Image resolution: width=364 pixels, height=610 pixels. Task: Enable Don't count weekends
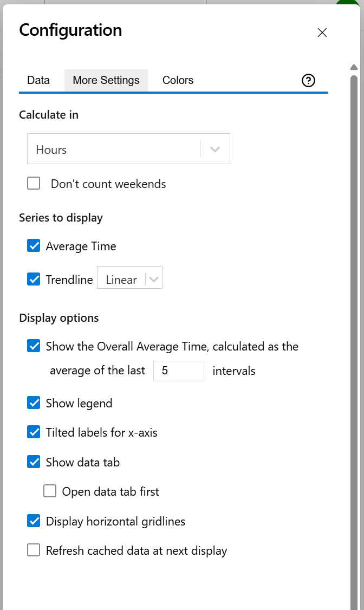(34, 183)
